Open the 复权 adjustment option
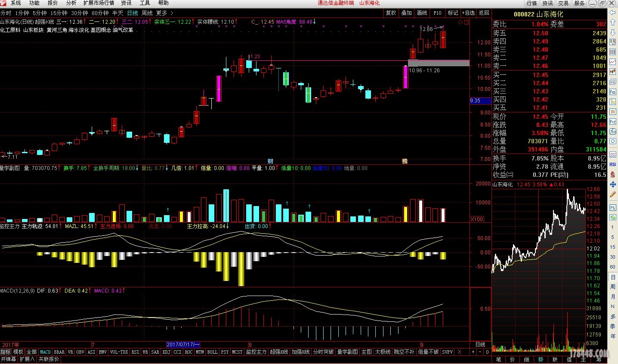The width and height of the screenshot is (618, 364). tap(391, 13)
